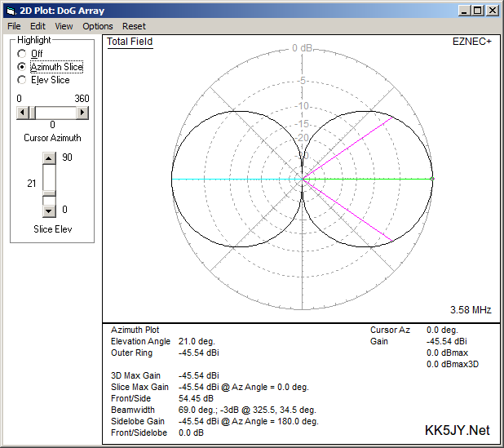This screenshot has width=504, height=448.
Task: Open the Edit menu
Action: point(38,26)
